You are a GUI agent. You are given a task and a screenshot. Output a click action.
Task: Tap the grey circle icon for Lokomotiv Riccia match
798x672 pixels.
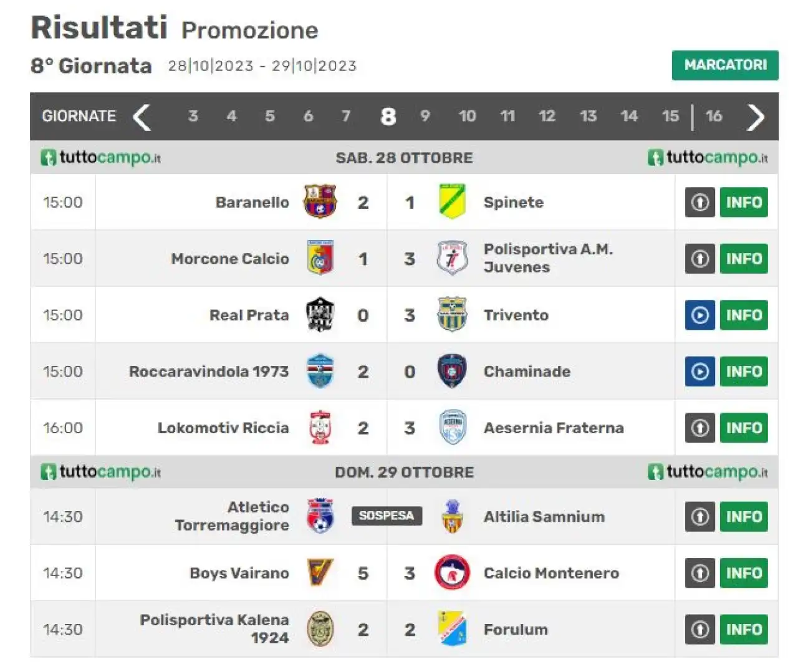(699, 428)
